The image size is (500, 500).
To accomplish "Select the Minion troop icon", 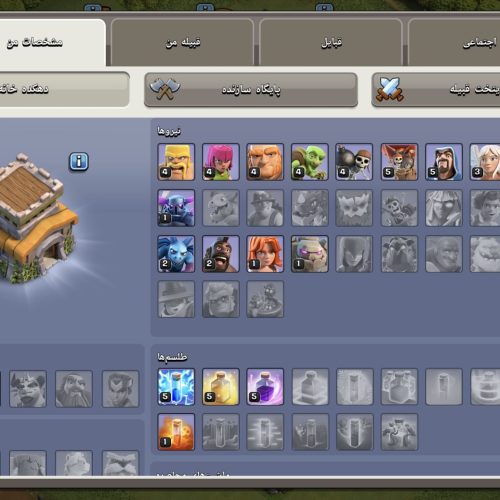I will point(176,254).
